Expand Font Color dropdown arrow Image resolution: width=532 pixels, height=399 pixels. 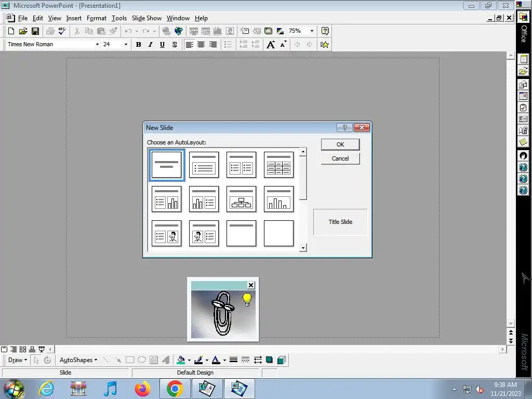(224, 360)
